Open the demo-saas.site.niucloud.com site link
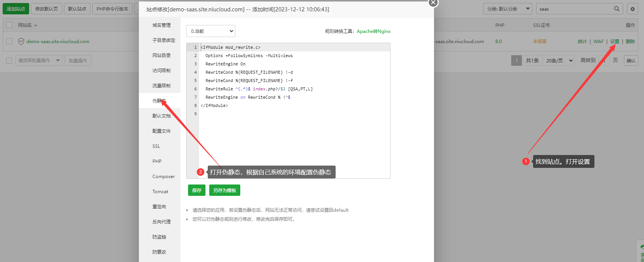644x262 pixels. point(58,41)
